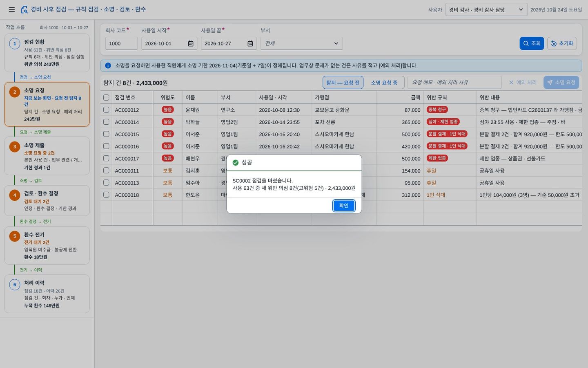Toggle the select-all checkbox in table header
This screenshot has height=368, width=588.
pos(106,97)
